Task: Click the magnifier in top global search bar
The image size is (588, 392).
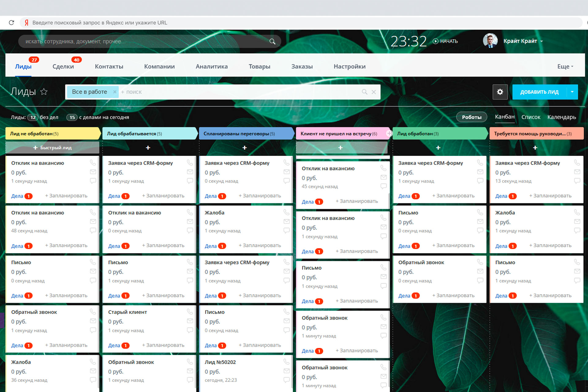Action: pos(272,42)
